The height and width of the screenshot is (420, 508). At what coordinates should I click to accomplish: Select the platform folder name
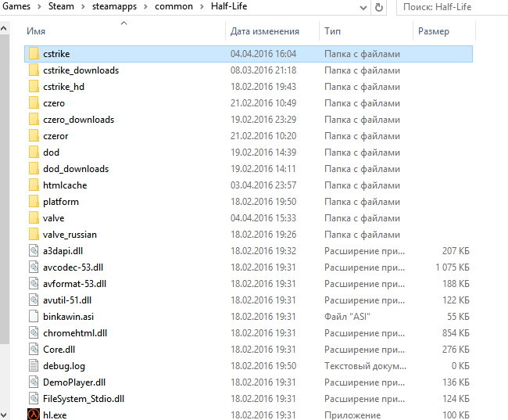click(x=61, y=202)
